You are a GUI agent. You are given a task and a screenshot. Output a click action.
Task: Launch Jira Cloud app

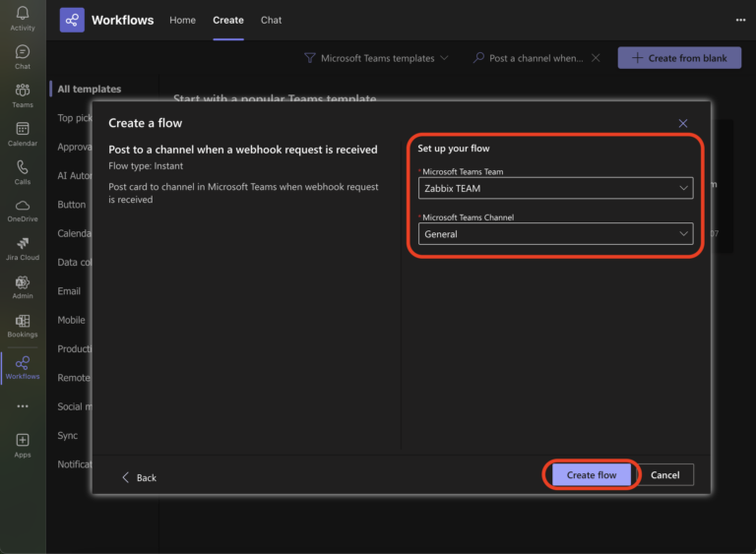(x=22, y=248)
